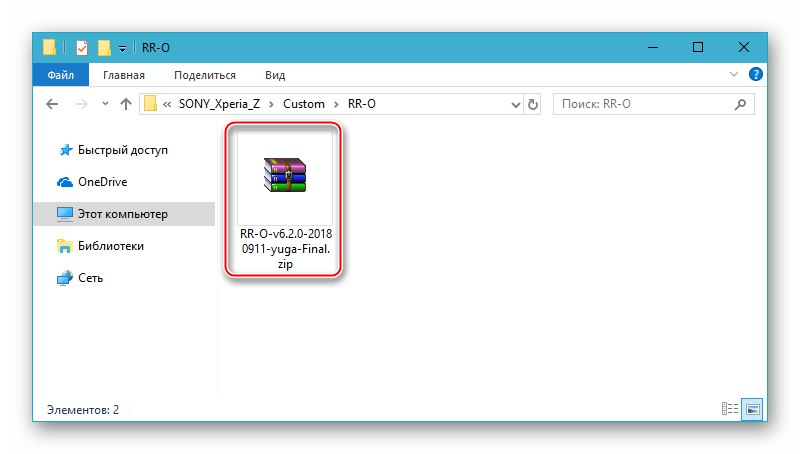Click the folder icon in title bar
The height and width of the screenshot is (454, 800).
tap(49, 47)
